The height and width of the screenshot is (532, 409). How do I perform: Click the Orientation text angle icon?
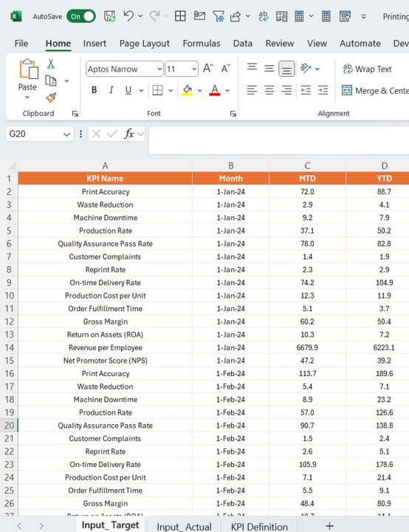pos(306,68)
